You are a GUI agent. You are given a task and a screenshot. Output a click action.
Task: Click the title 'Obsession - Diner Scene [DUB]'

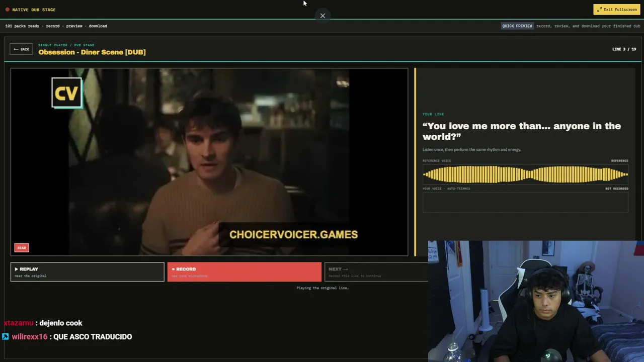[x=92, y=52]
